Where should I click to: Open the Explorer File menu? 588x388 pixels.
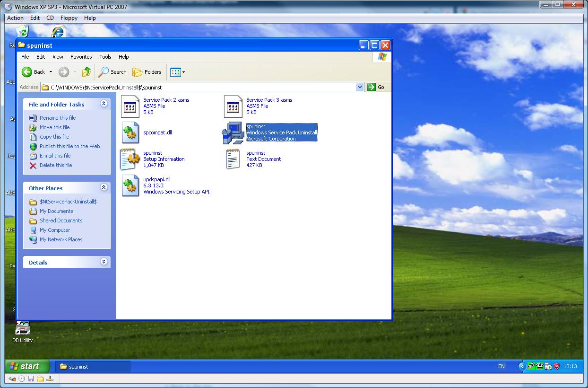(26, 57)
